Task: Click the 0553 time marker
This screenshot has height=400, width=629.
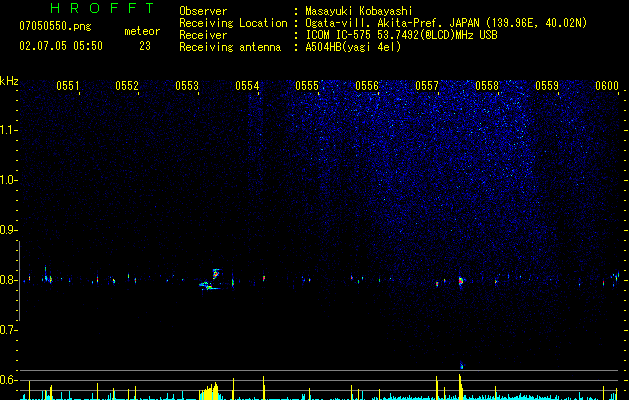Action: tap(187, 86)
